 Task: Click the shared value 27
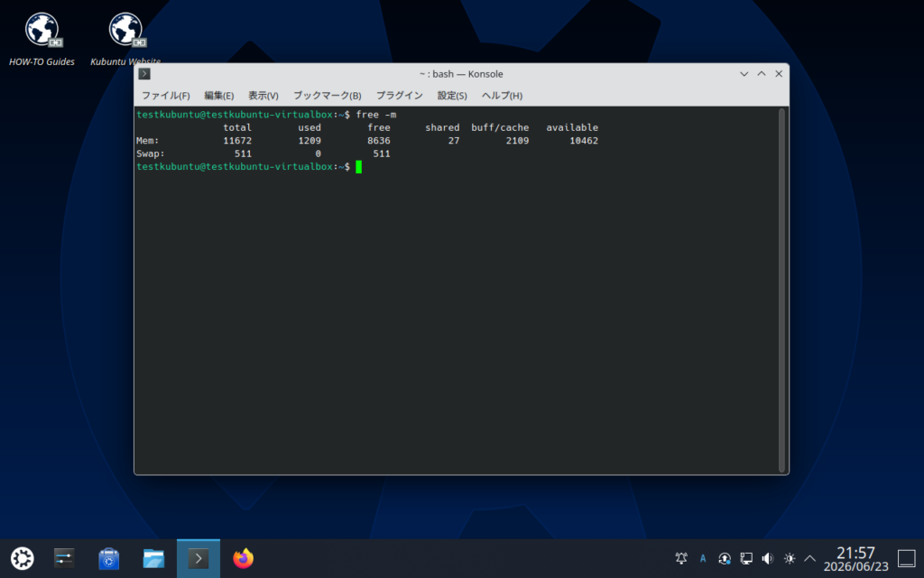454,140
